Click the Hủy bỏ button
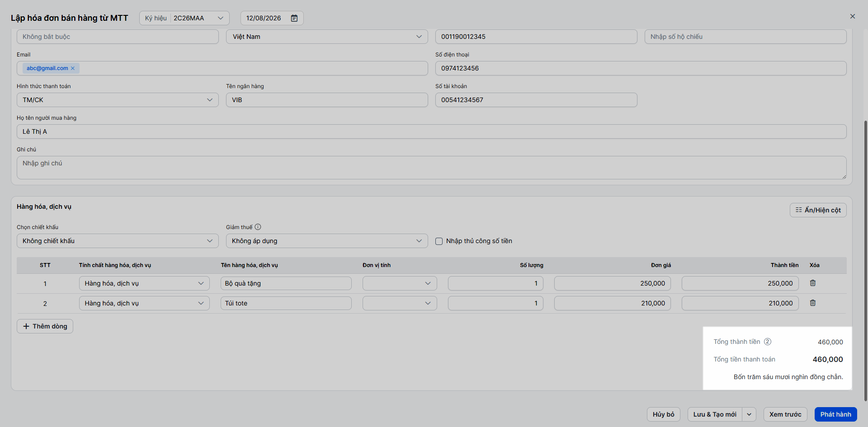 click(664, 414)
